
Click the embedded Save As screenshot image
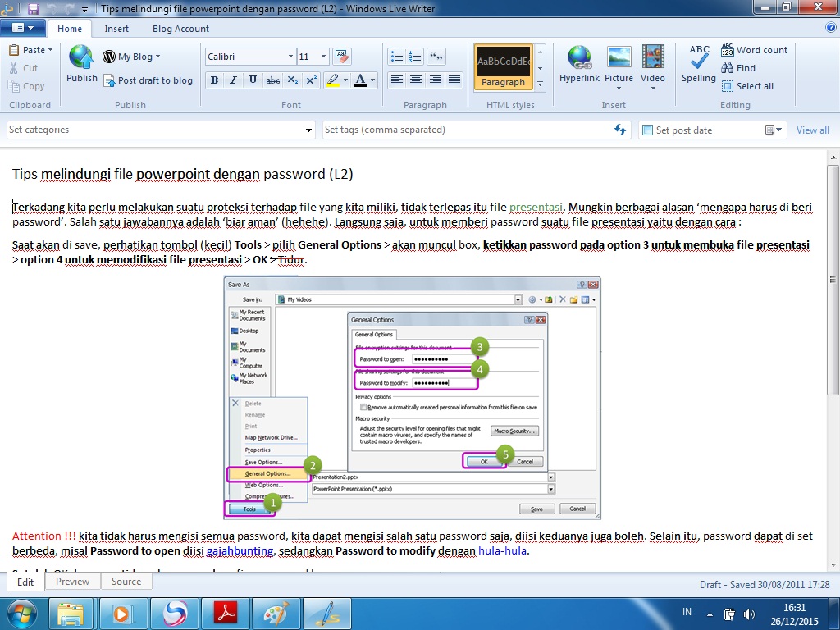pyautogui.click(x=412, y=398)
